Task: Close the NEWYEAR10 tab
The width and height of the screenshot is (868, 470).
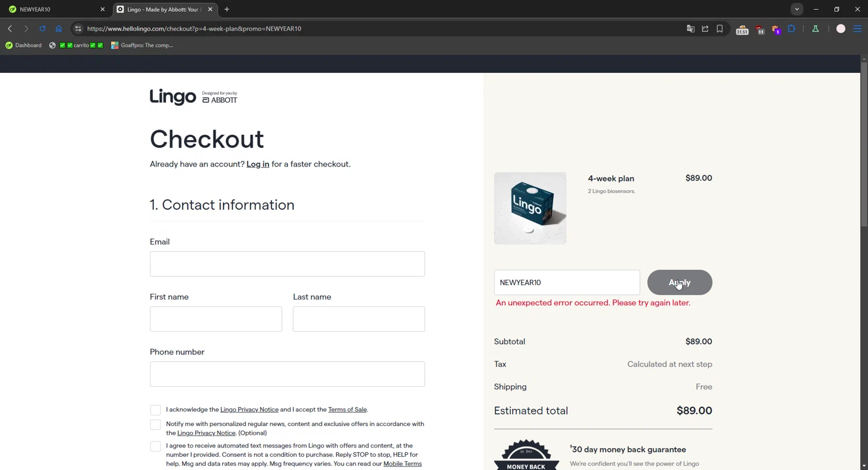Action: [x=102, y=9]
